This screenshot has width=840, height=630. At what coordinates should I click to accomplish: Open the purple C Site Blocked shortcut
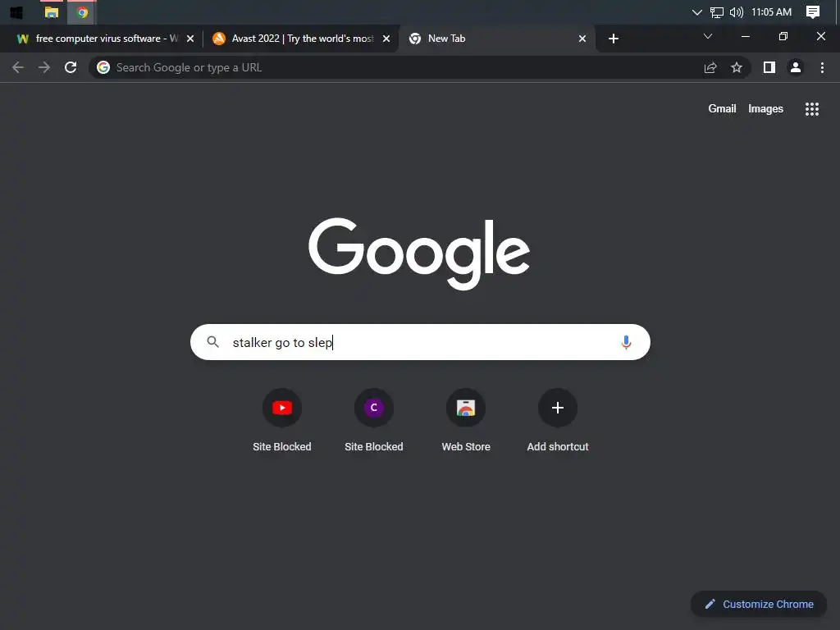pyautogui.click(x=374, y=421)
